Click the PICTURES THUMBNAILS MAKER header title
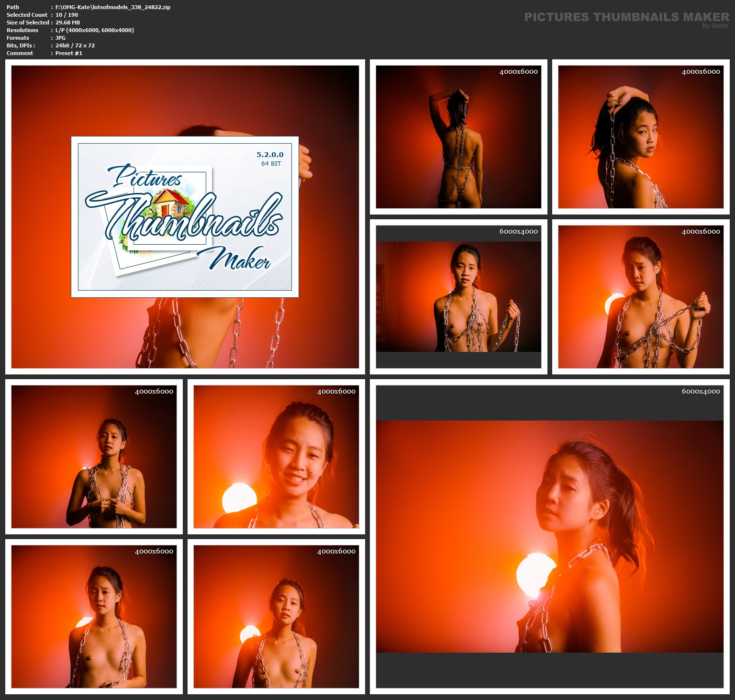 click(x=627, y=17)
